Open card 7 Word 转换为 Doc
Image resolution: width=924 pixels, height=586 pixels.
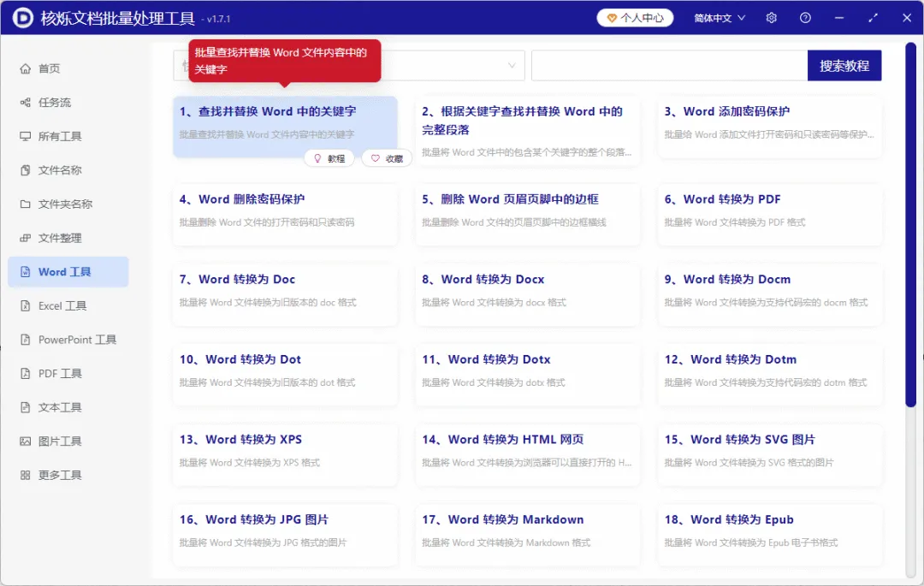pyautogui.click(x=285, y=294)
